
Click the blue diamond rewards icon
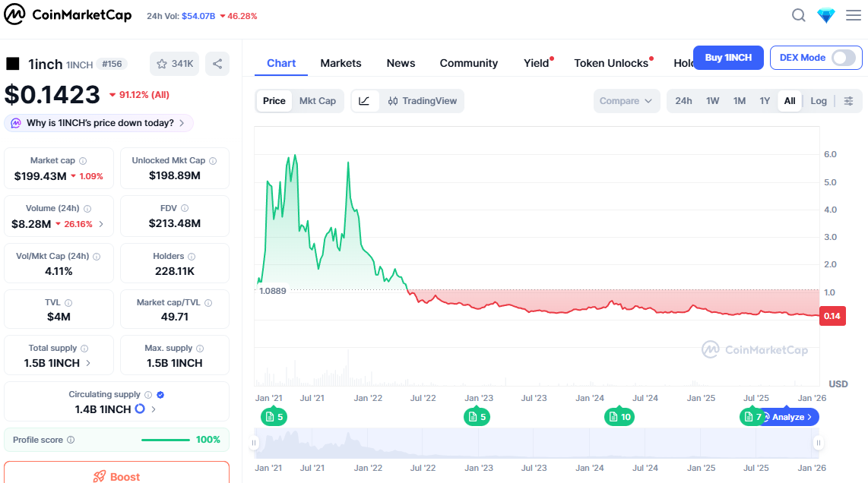coord(826,15)
